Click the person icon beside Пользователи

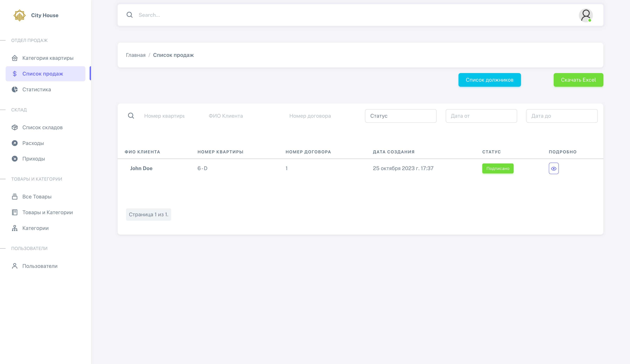coord(15,266)
